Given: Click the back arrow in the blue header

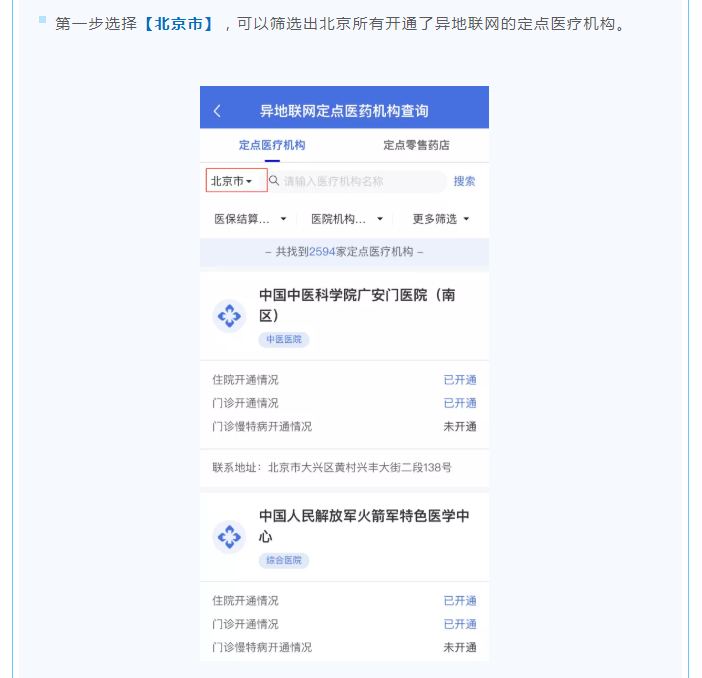Looking at the screenshot, I should (218, 110).
